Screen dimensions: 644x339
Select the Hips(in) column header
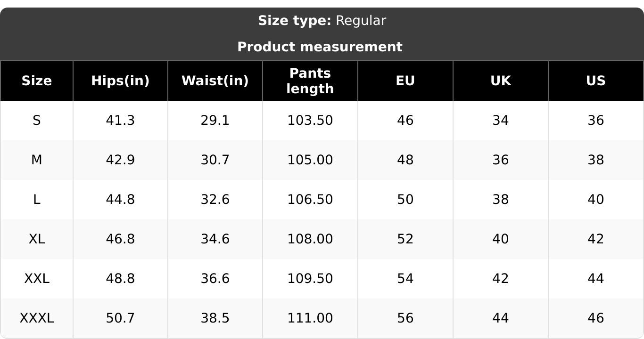[120, 81]
